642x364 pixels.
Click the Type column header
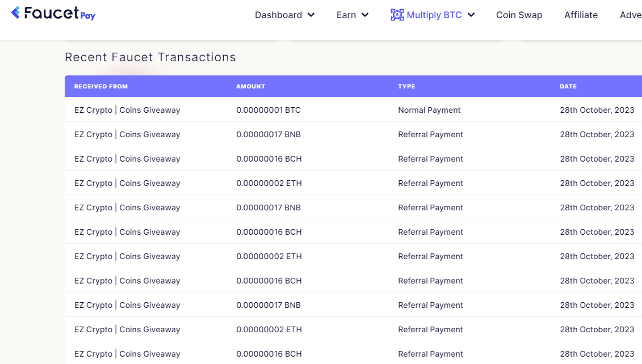coord(406,86)
